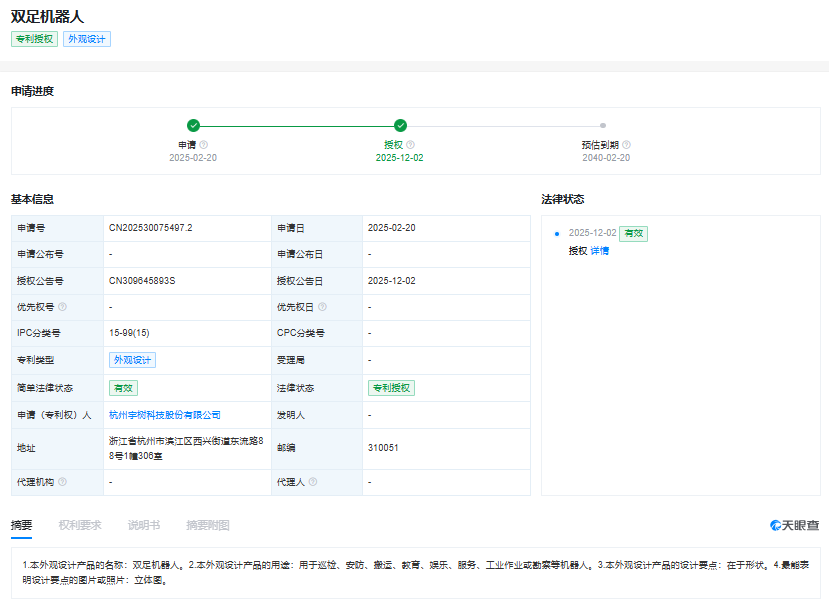The image size is (829, 609).
Task: Click help icon next to 申请 step
Action: click(x=204, y=145)
